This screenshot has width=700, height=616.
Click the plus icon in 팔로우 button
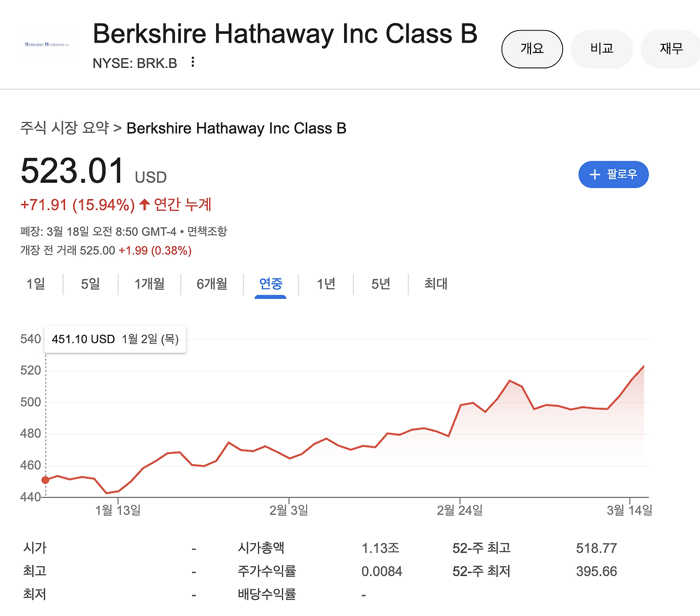click(595, 175)
